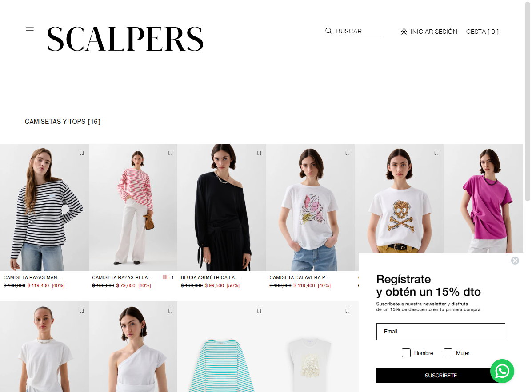This screenshot has height=392, width=532.
Task: Bookmark the Camiseta Rayas Man striped shirt
Action: click(82, 153)
